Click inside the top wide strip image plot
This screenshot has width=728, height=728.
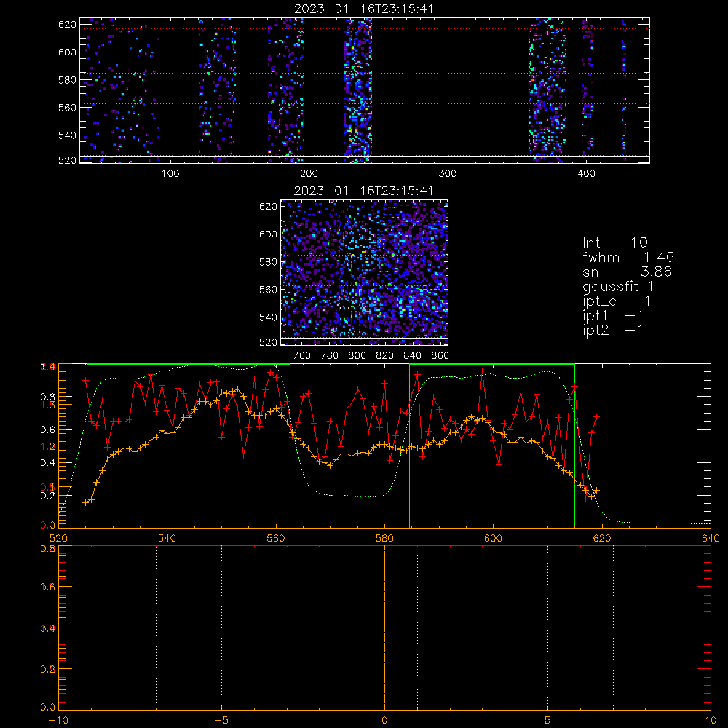tap(365, 90)
